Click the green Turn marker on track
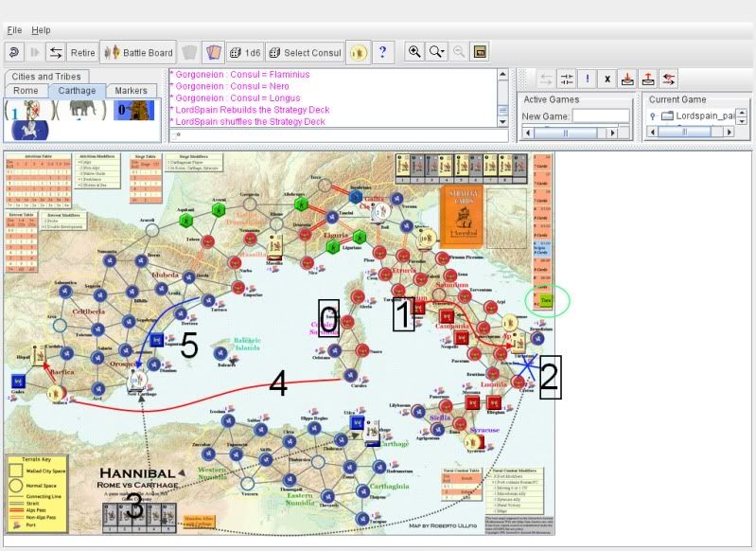Viewport: 756px width, 551px height. 545,300
